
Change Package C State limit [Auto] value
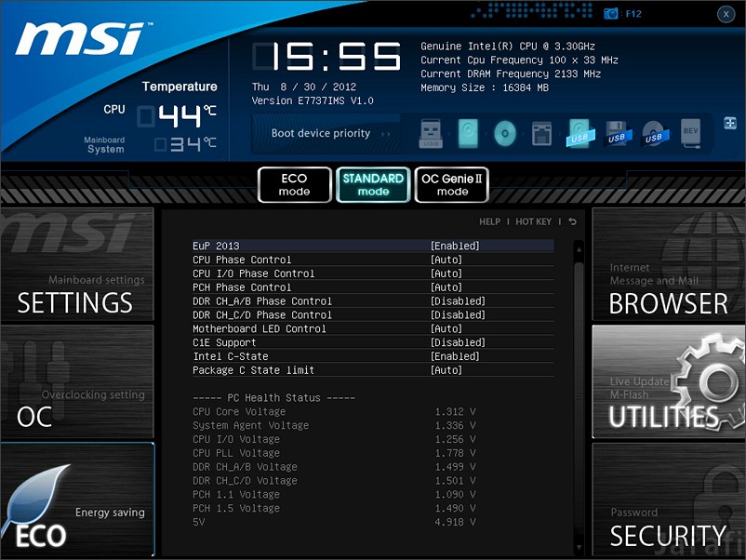pos(446,370)
